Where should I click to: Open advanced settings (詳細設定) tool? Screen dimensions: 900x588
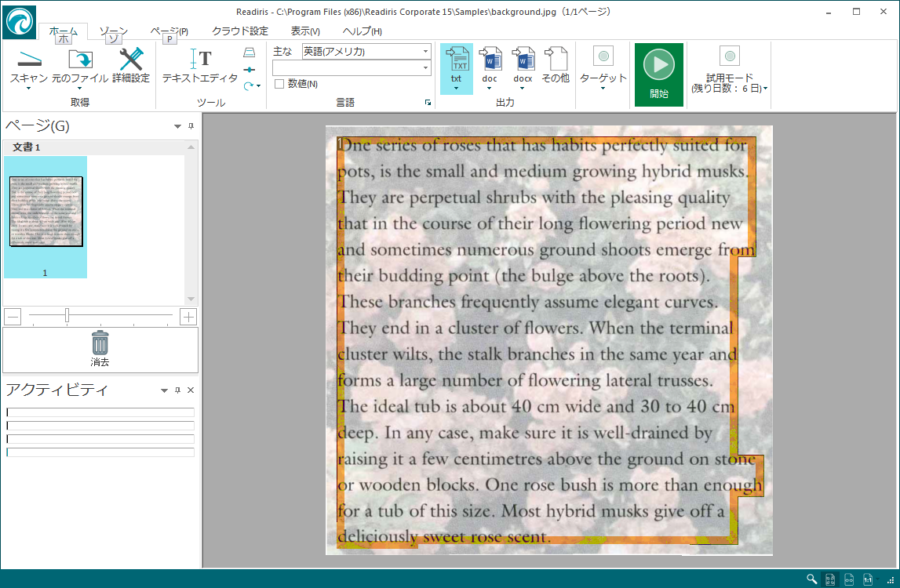pyautogui.click(x=131, y=60)
